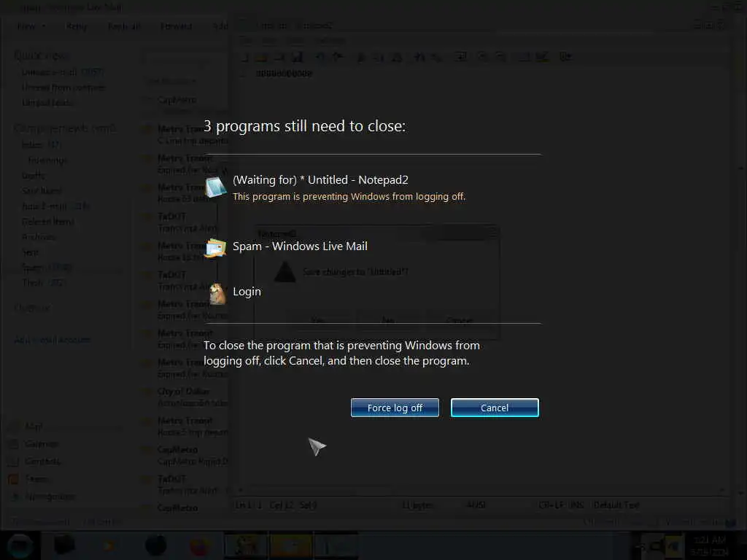Click the "3 programs still need to close" heading
This screenshot has width=747, height=560.
[304, 126]
